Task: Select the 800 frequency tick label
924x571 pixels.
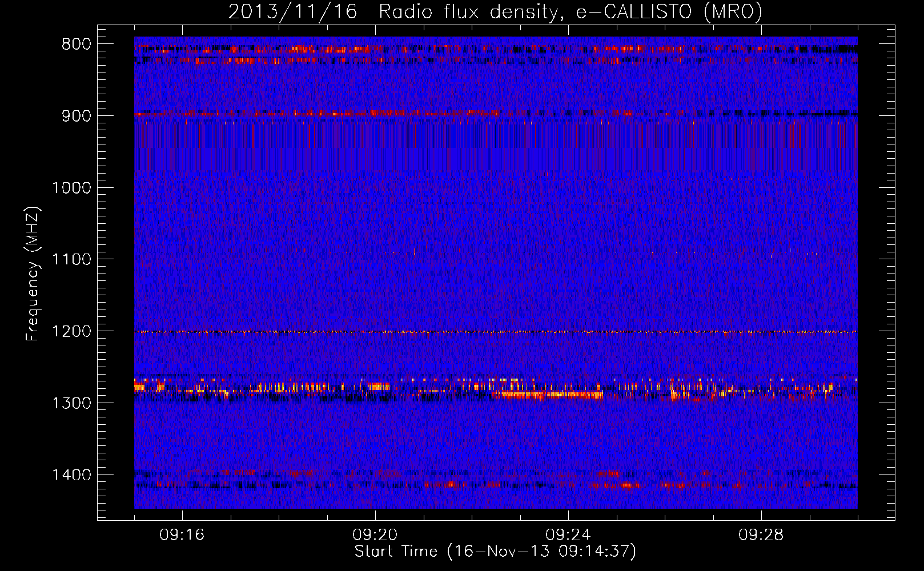Action: click(77, 44)
